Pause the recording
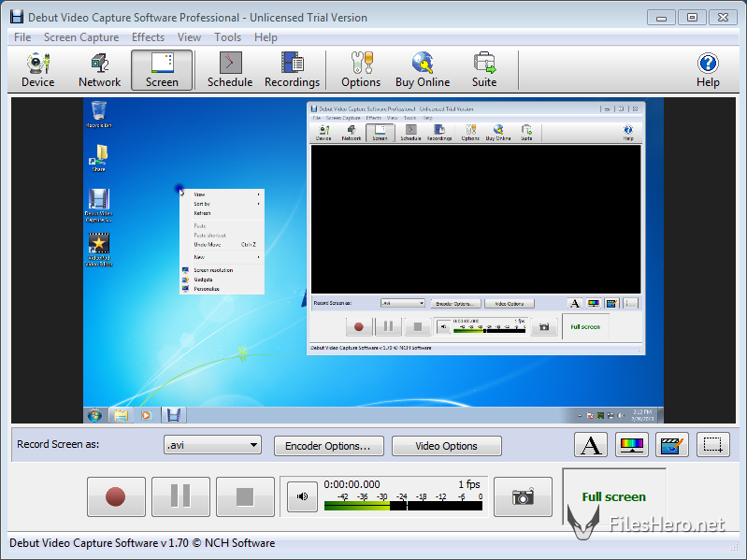Screen dimensions: 747x560 click(180, 496)
